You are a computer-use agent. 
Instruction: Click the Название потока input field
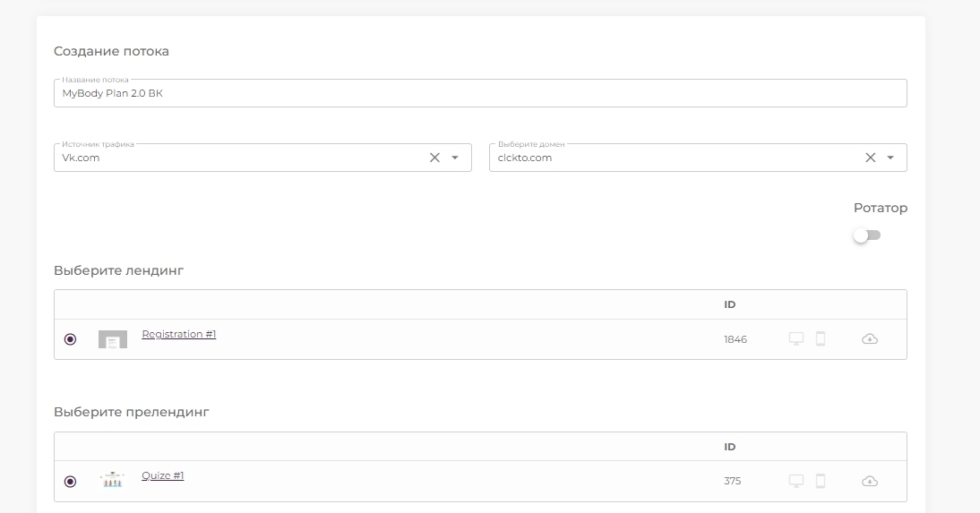click(480, 93)
